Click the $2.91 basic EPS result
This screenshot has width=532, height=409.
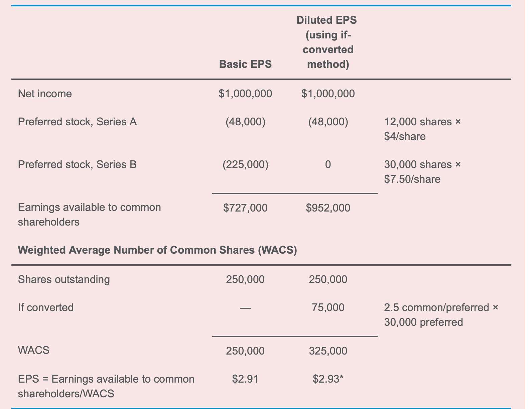[x=245, y=379]
